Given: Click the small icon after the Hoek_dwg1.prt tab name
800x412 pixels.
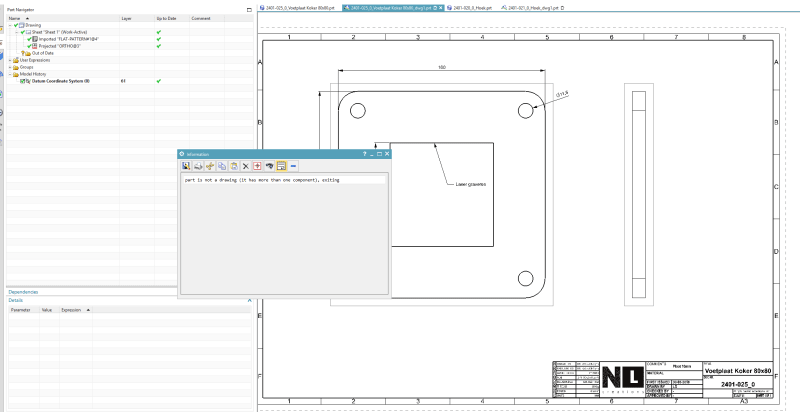Looking at the screenshot, I should point(562,8).
